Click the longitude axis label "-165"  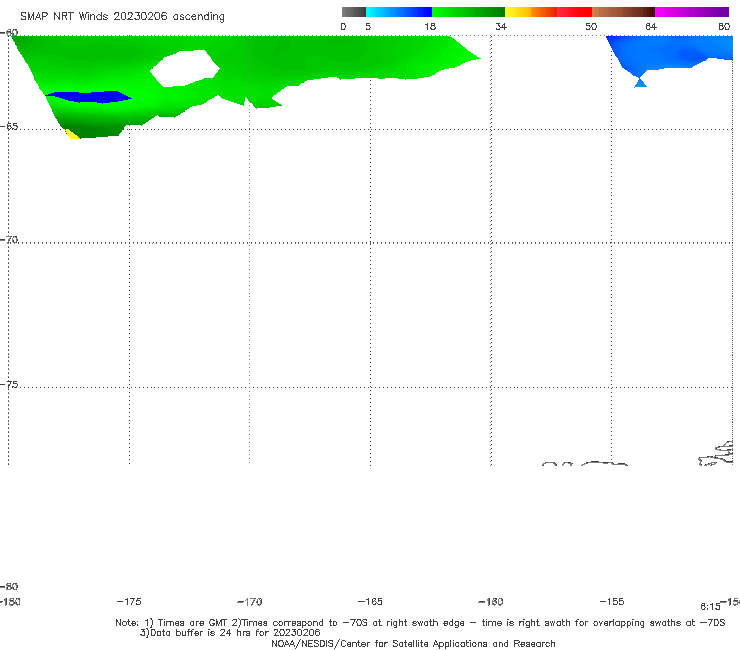370,601
